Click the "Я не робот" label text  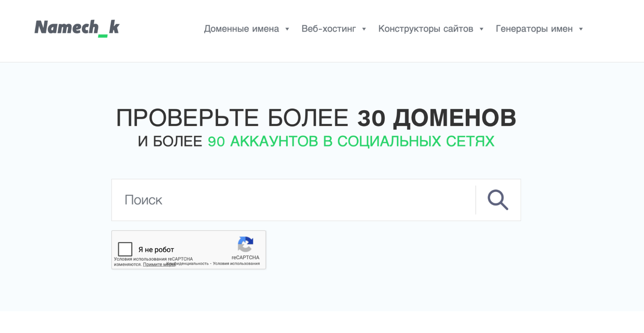pos(156,250)
